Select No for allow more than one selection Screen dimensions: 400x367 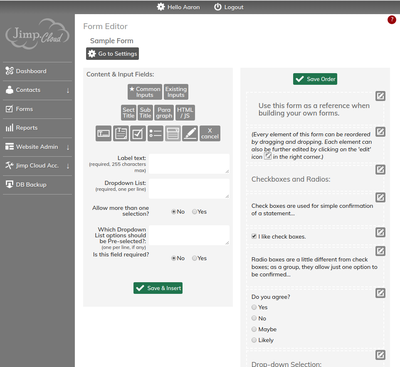[x=173, y=212]
